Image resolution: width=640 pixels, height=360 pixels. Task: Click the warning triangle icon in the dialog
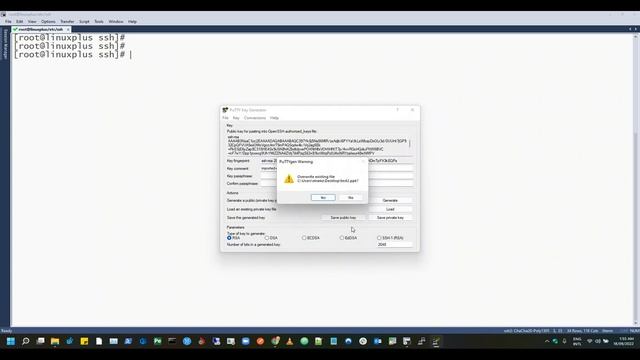289,179
